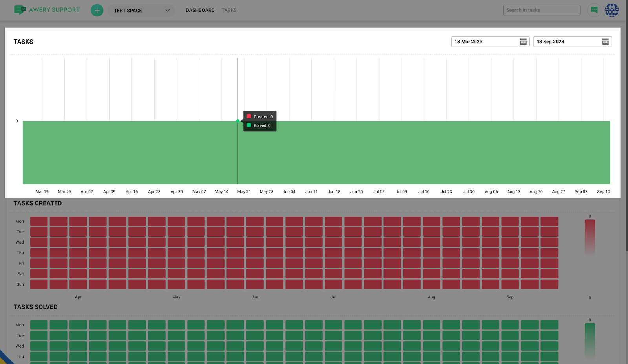
Task: Open the 13 Sep 2023 date picker
Action: [x=567, y=42]
